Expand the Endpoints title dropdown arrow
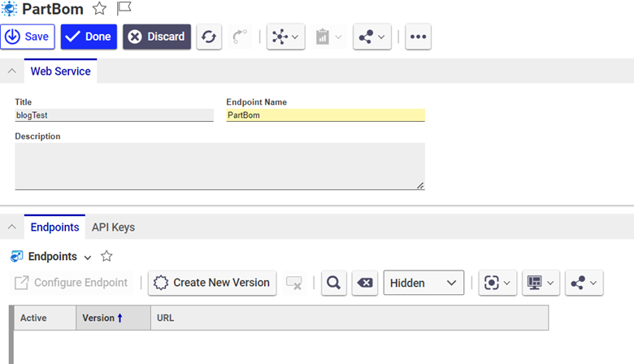 [88, 258]
